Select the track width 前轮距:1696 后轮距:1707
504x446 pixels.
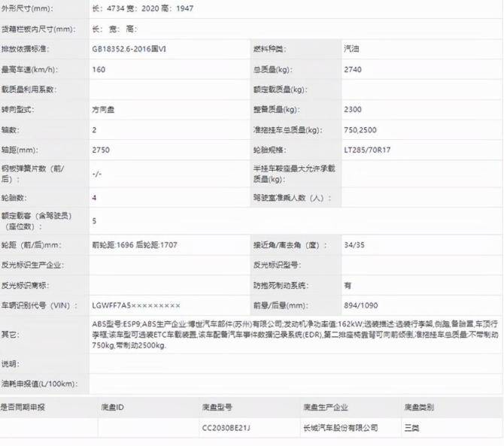[x=135, y=245]
